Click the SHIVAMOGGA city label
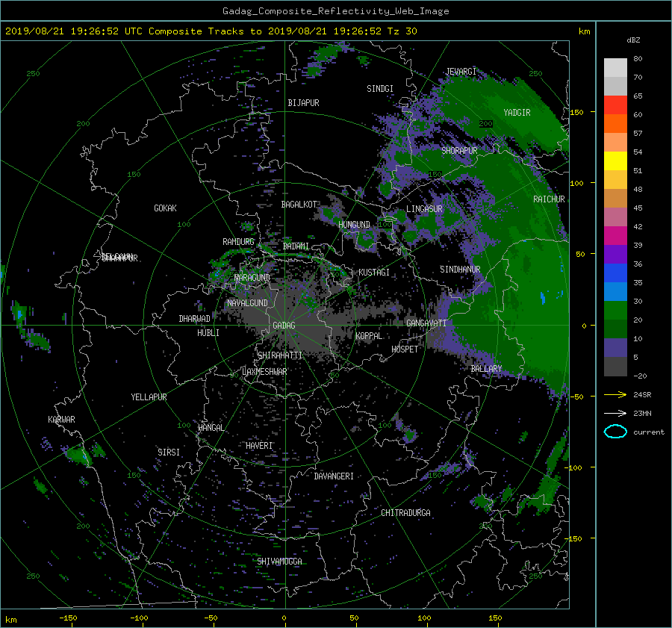 [x=279, y=562]
